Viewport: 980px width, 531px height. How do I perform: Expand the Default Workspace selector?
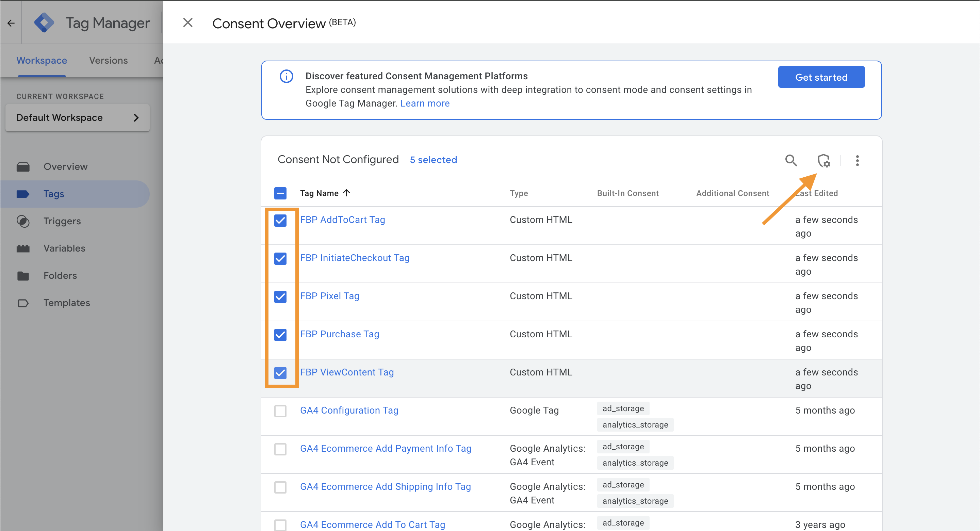click(x=78, y=118)
